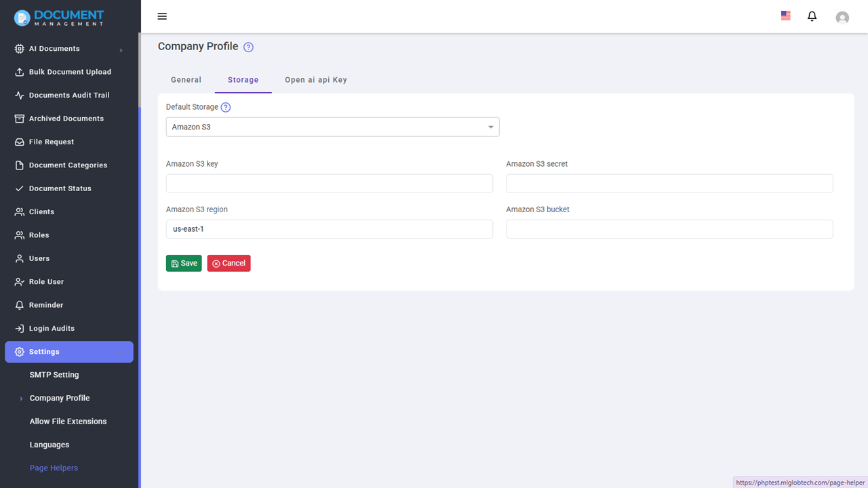The width and height of the screenshot is (868, 488).
Task: Click the US flag language icon
Action: click(x=785, y=16)
